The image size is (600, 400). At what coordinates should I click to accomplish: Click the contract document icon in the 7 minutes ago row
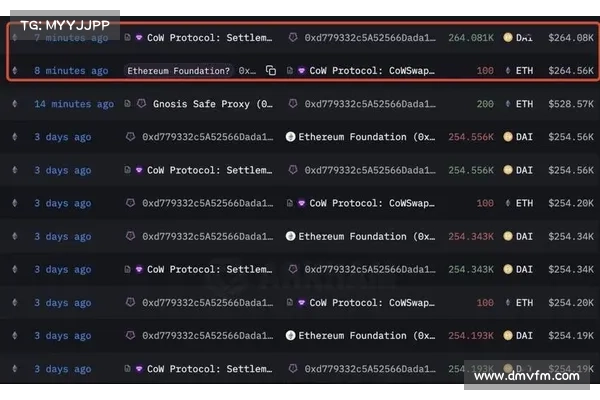(127, 38)
